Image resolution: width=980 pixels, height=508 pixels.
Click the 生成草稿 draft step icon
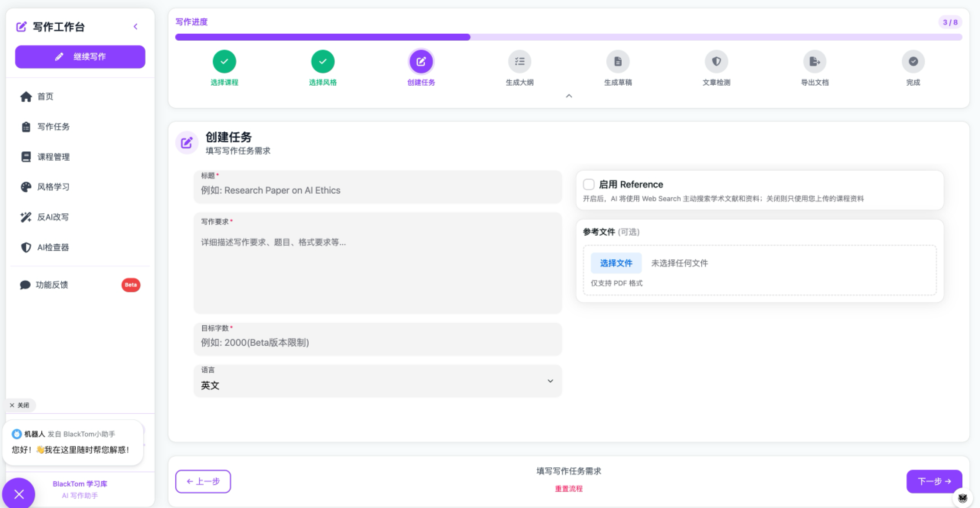tap(618, 62)
